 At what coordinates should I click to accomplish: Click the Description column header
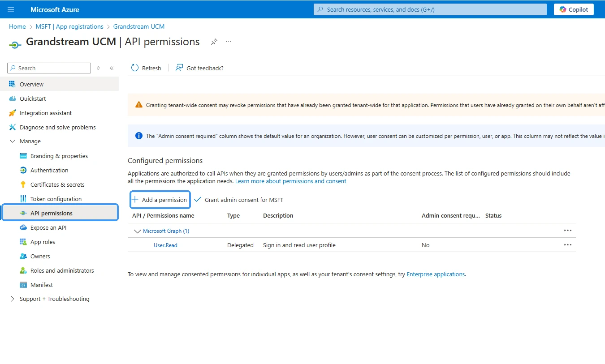click(278, 215)
